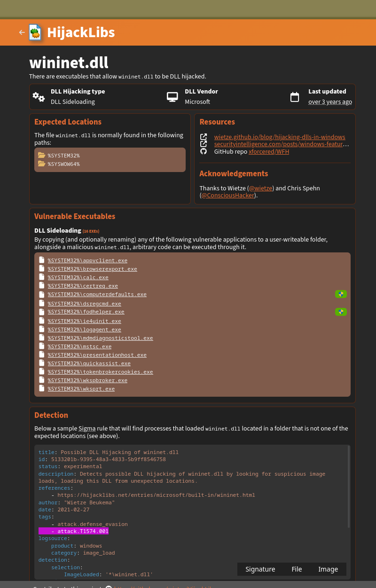
Task: Open %SYSTEM32%\ie4uinit.exe entry
Action: [84, 321]
